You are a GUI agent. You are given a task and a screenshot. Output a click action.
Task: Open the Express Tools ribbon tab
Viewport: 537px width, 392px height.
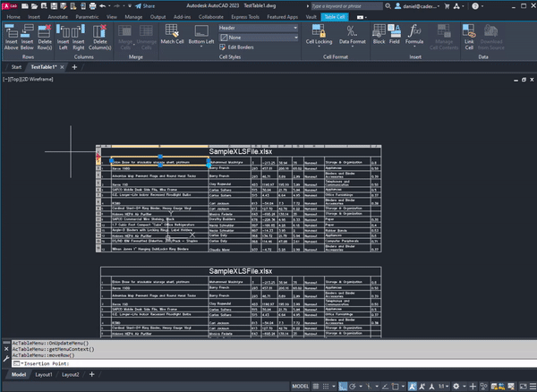click(x=245, y=17)
